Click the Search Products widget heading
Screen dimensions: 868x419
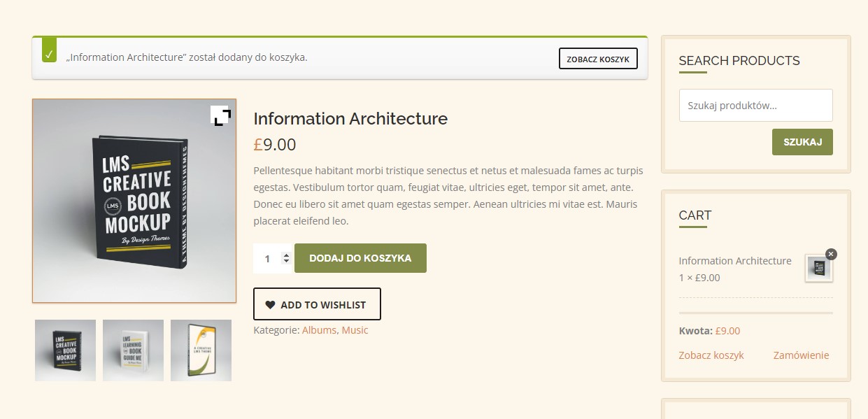(x=739, y=61)
